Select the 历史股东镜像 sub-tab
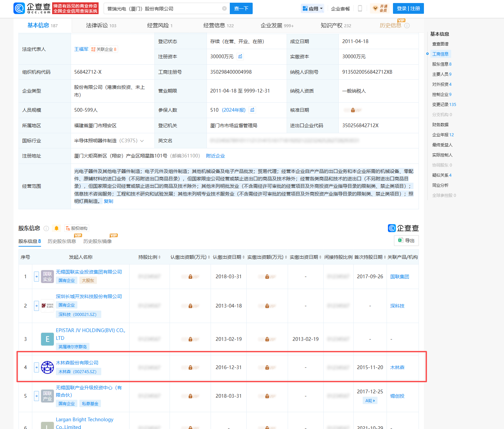This screenshot has height=429, width=504. [98, 241]
